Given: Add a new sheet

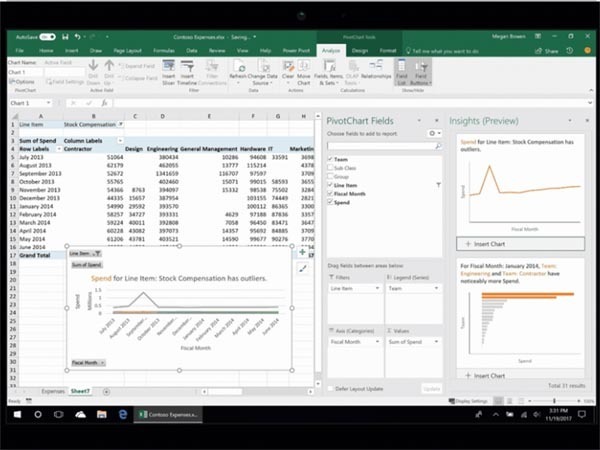Looking at the screenshot, I should click(x=106, y=391).
